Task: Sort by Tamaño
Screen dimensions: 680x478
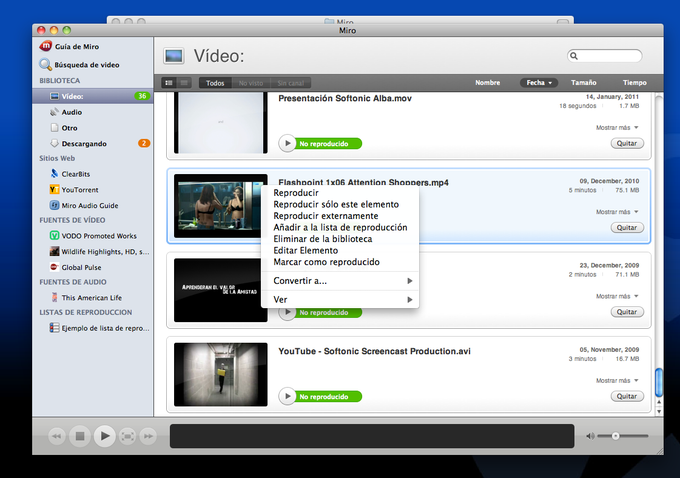Action: [x=583, y=82]
